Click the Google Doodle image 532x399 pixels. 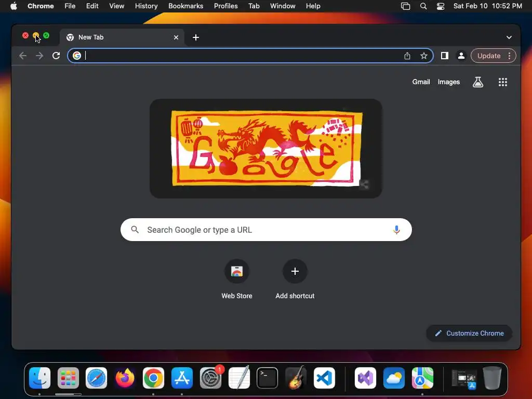coord(267,148)
